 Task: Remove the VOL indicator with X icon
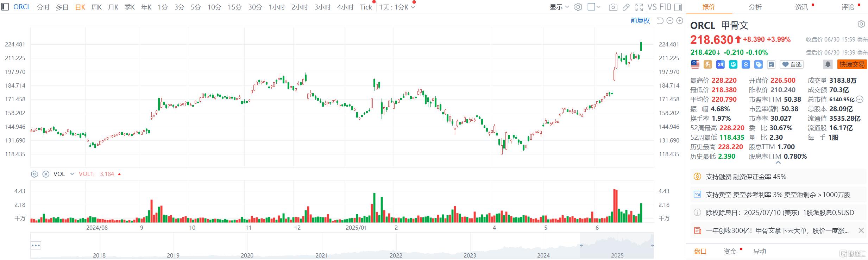pos(46,174)
